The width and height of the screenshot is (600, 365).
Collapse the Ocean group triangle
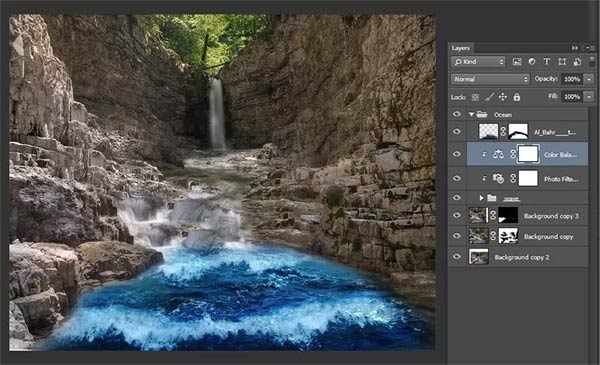471,114
